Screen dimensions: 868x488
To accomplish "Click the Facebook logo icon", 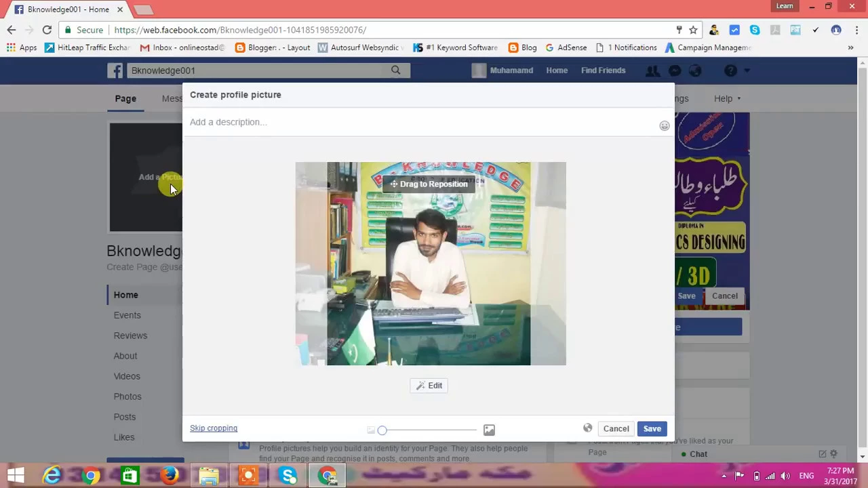I will (x=115, y=70).
